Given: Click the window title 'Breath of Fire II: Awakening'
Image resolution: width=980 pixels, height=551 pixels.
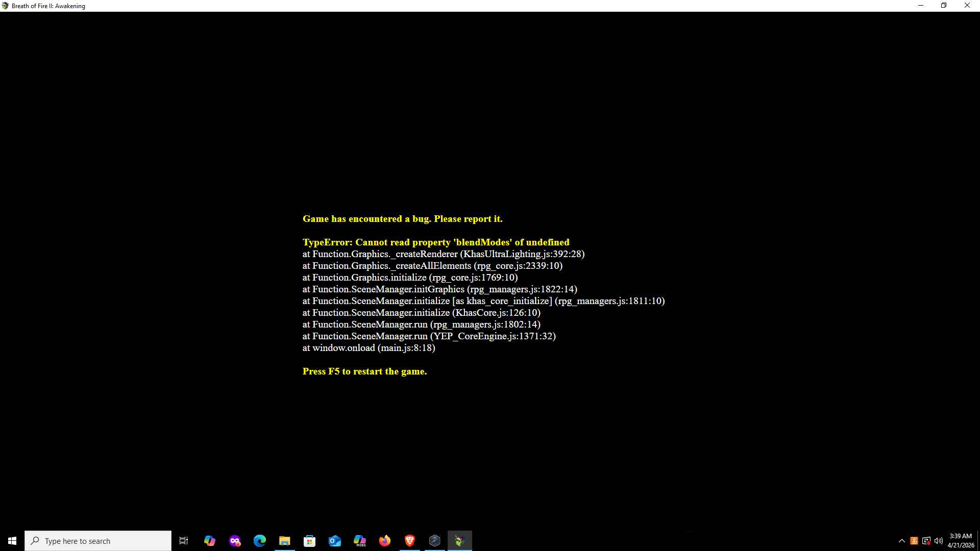Looking at the screenshot, I should point(48,6).
